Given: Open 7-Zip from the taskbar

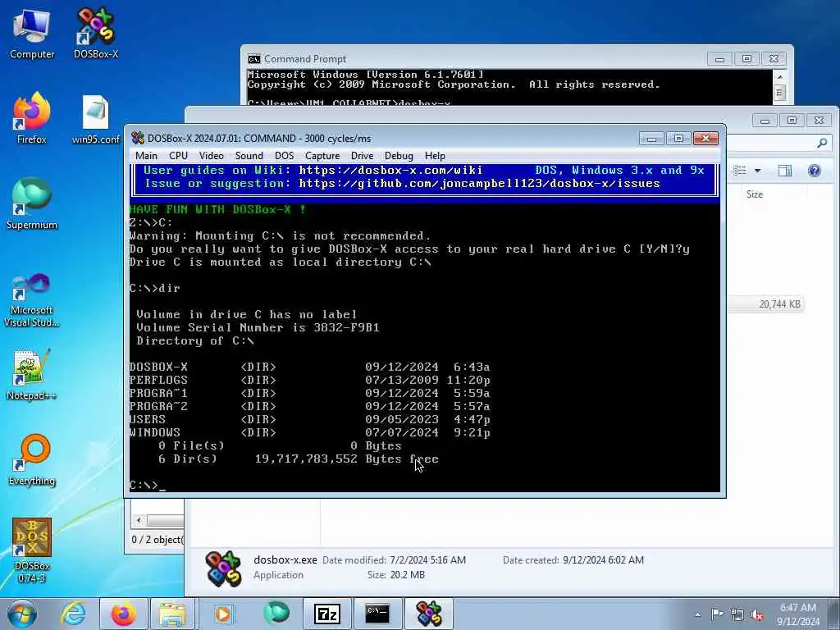Looking at the screenshot, I should (327, 614).
